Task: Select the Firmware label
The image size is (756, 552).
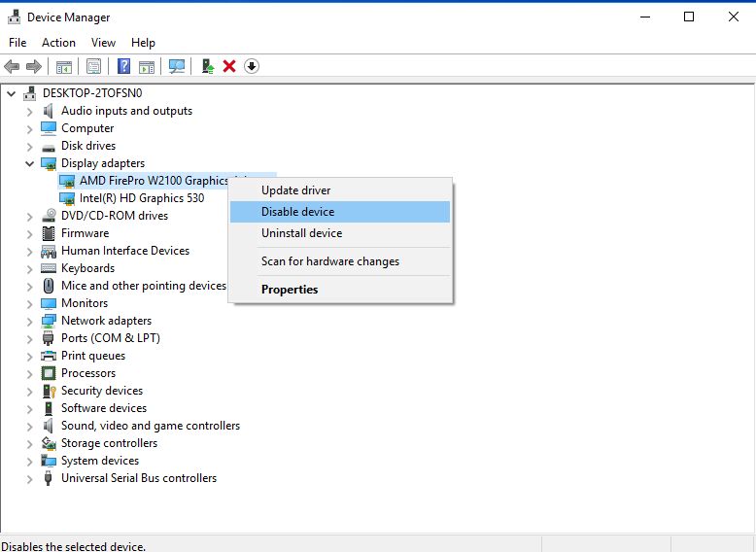Action: (85, 233)
